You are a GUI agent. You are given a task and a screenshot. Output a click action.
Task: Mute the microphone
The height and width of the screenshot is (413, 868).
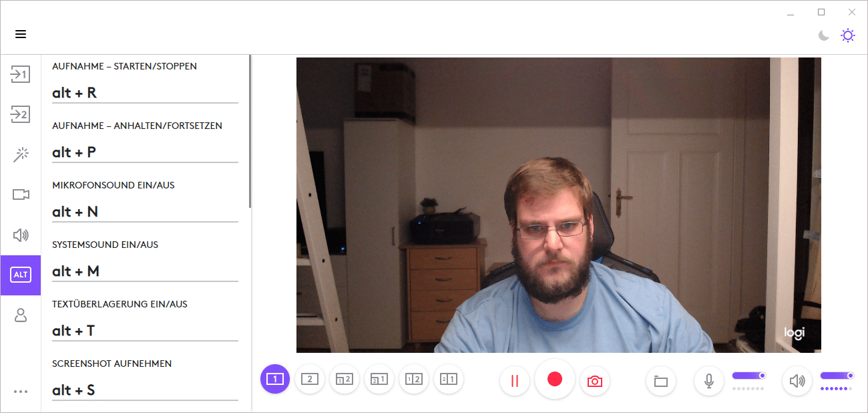point(709,381)
